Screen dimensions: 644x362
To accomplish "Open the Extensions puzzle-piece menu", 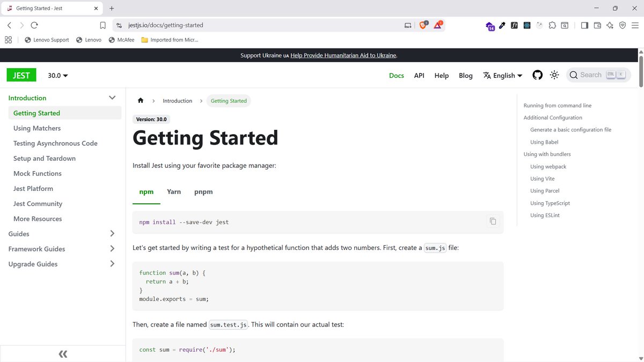I will click(552, 25).
